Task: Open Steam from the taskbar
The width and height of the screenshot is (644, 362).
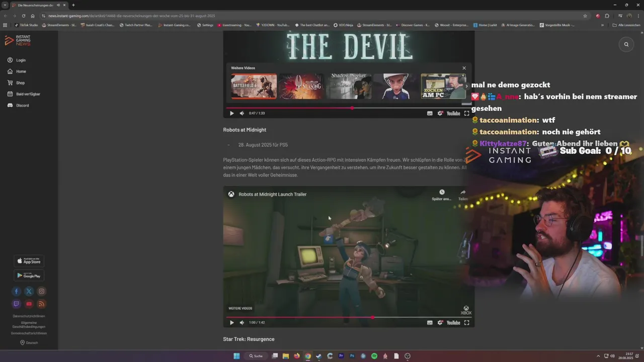Action: (319, 356)
